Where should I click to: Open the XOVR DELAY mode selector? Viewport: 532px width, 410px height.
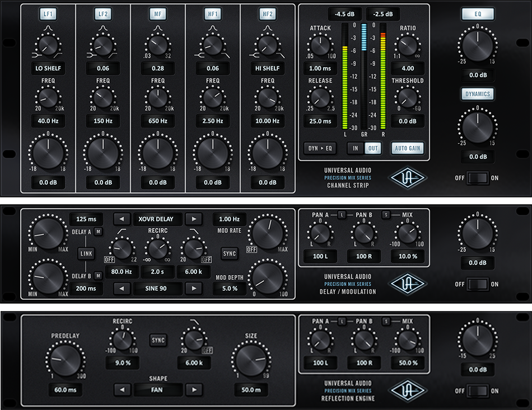tap(156, 219)
